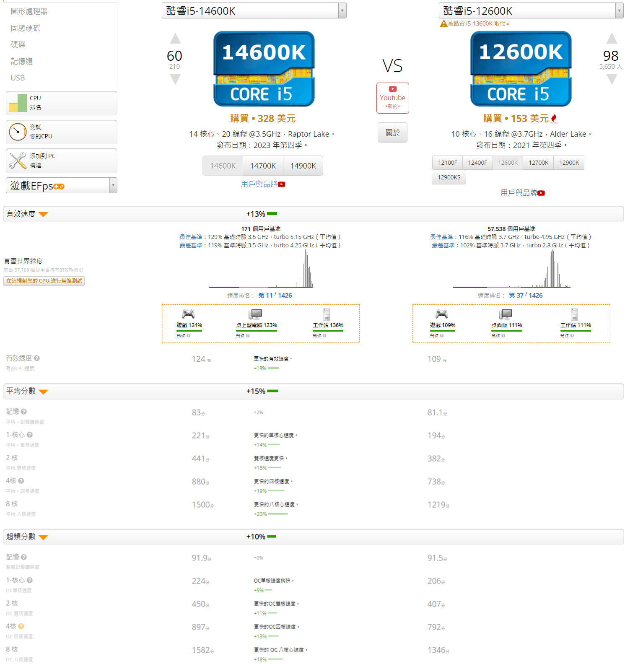Image resolution: width=625 pixels, height=672 pixels.
Task: Click the 14600K 遊戲 124% gamepad icon
Action: [188, 314]
